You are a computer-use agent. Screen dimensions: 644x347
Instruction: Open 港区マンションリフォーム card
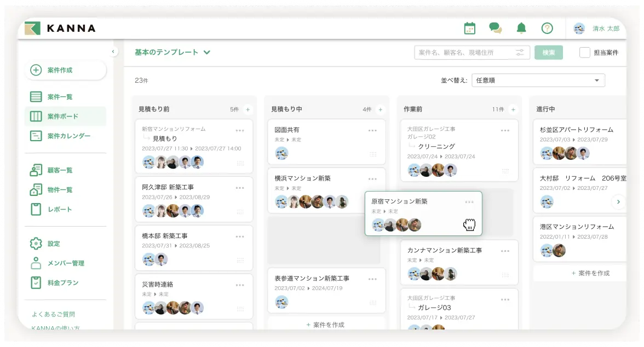tap(580, 239)
